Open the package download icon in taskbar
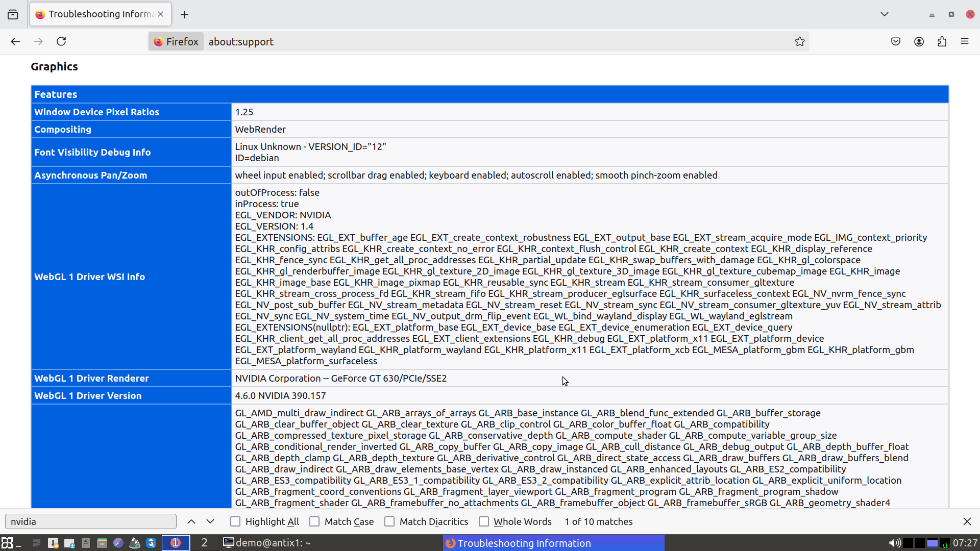The width and height of the screenshot is (980, 551). coord(69,543)
